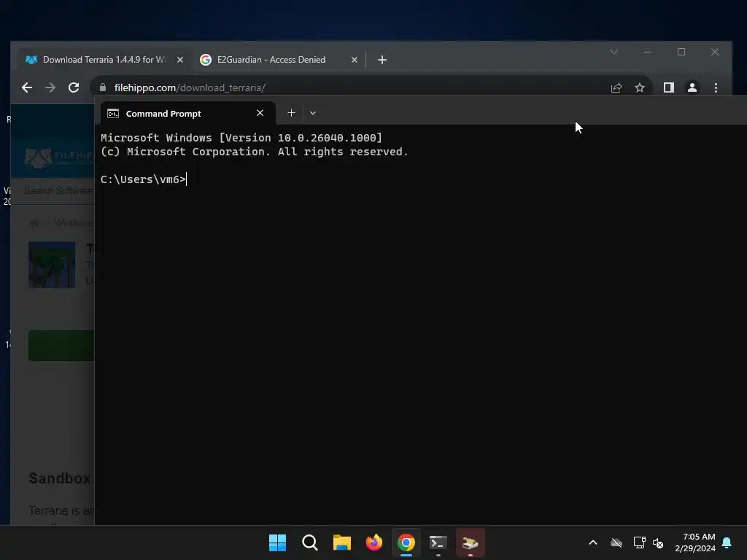Viewport: 747px width, 560px height.
Task: Click the Chrome address bar URL
Action: [x=190, y=87]
